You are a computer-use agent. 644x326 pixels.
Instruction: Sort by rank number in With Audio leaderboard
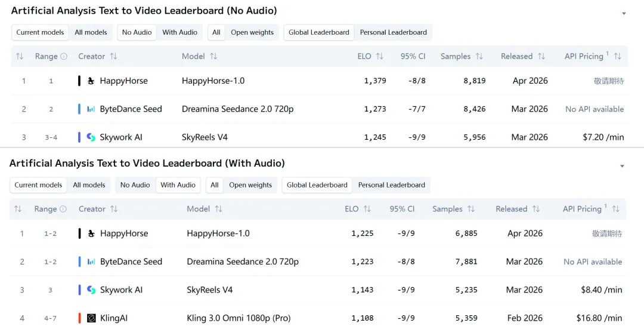pos(18,209)
